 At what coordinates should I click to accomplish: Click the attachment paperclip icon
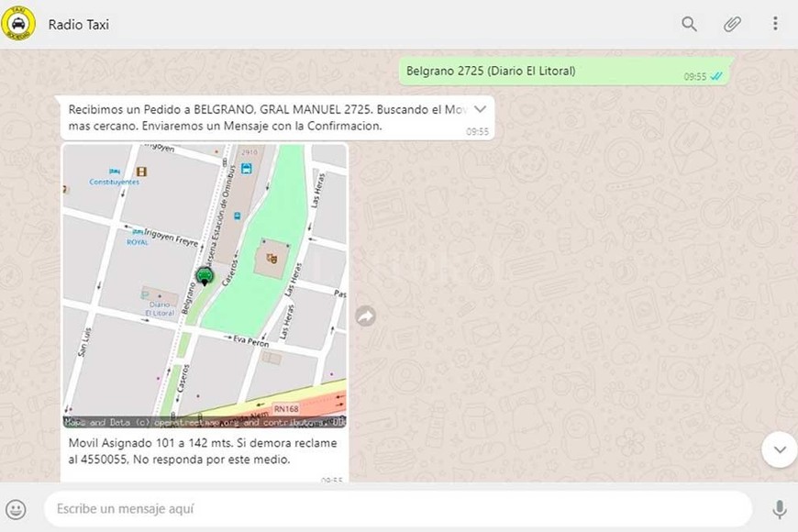click(731, 25)
